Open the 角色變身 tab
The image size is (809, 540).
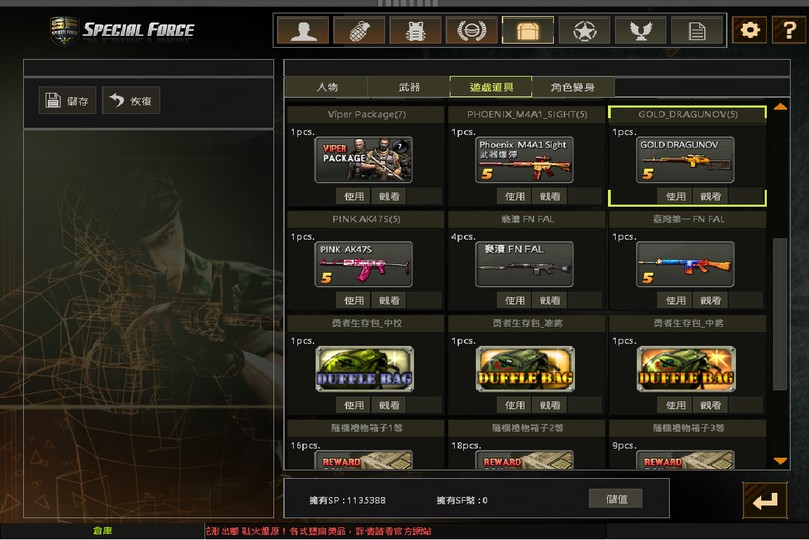573,87
